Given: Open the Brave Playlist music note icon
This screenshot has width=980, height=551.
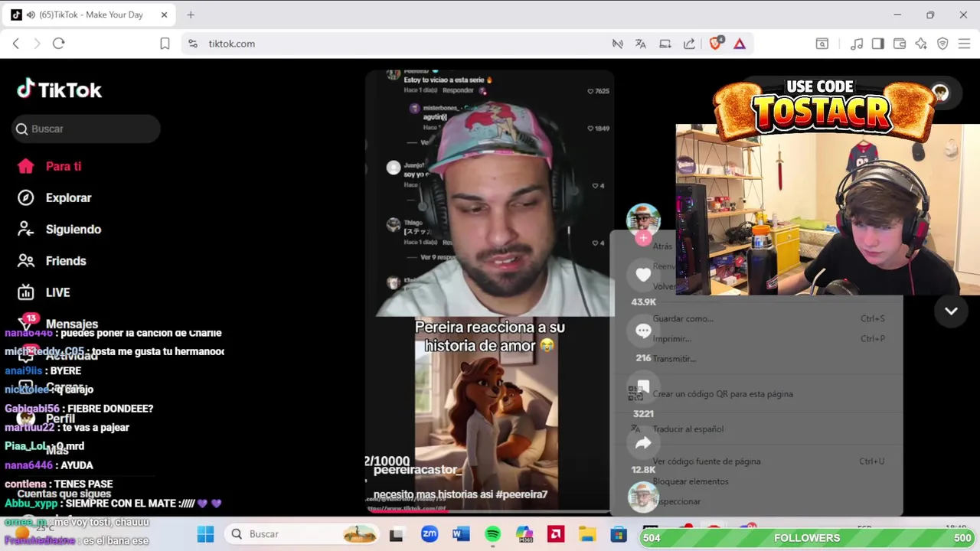Looking at the screenshot, I should coord(857,44).
